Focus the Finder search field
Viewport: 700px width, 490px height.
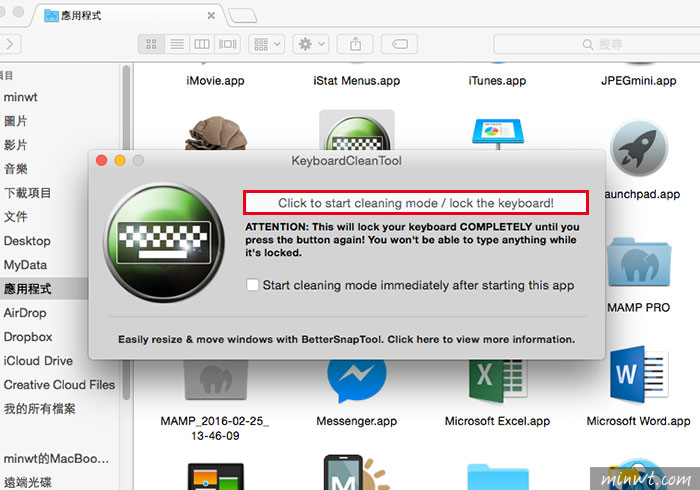click(x=597, y=44)
